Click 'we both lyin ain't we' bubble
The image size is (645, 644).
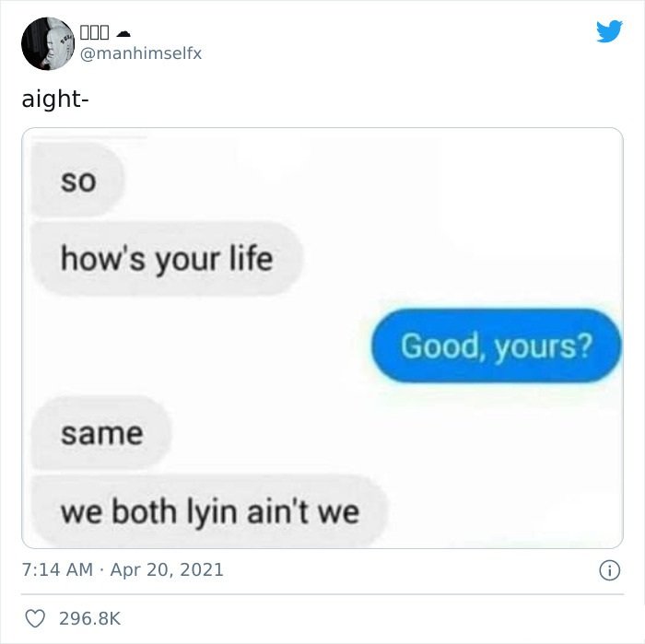pyautogui.click(x=210, y=511)
